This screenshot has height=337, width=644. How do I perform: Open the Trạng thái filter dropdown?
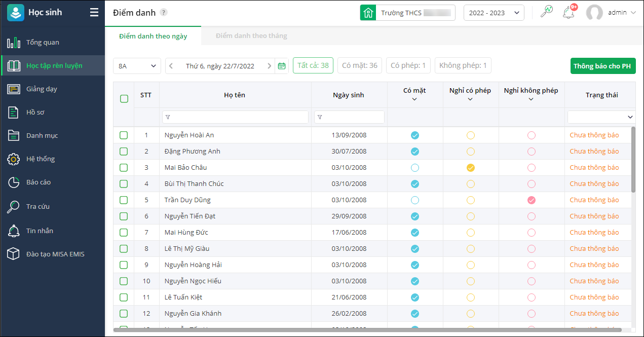pyautogui.click(x=601, y=117)
